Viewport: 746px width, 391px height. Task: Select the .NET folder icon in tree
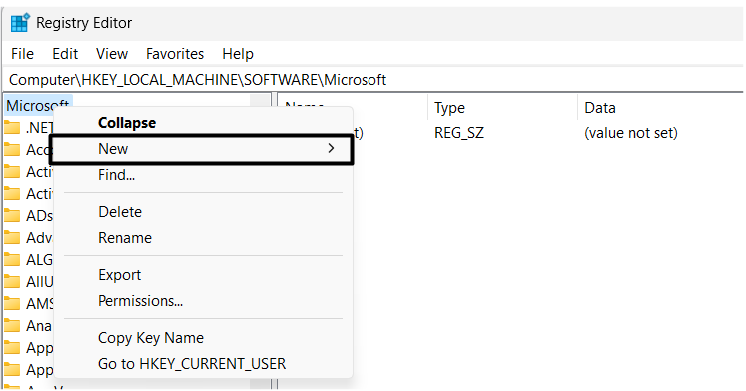[12, 127]
